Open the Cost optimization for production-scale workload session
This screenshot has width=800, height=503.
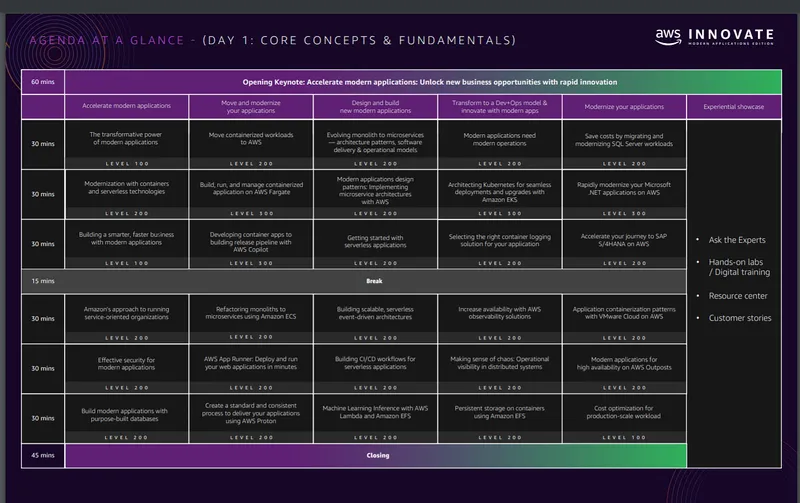click(624, 418)
